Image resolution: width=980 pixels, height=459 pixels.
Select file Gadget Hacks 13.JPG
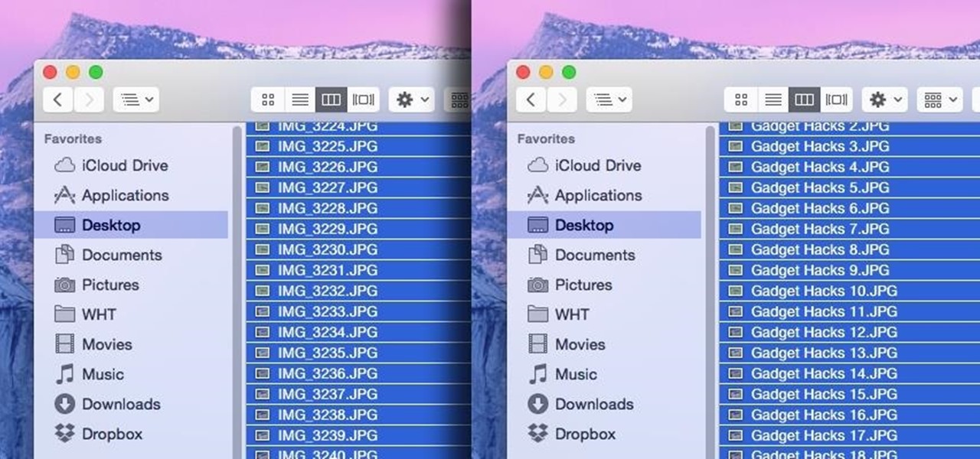pyautogui.click(x=850, y=353)
